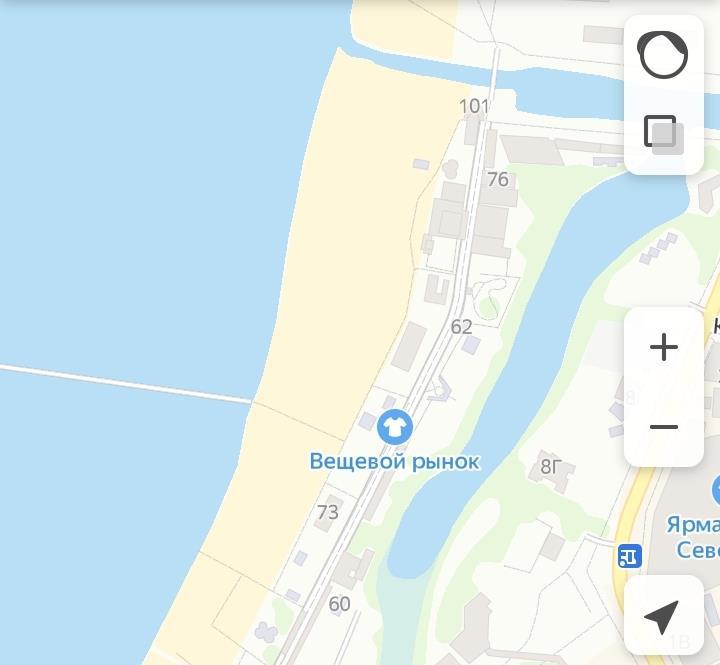Locate me with the navigation arrow

[x=664, y=615]
